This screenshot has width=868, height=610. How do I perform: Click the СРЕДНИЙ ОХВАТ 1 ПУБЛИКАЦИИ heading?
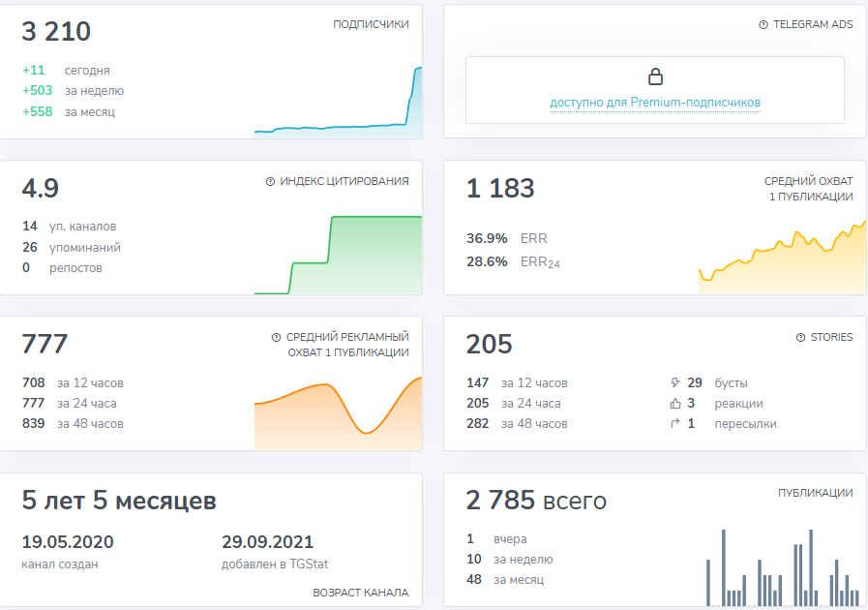pos(808,189)
